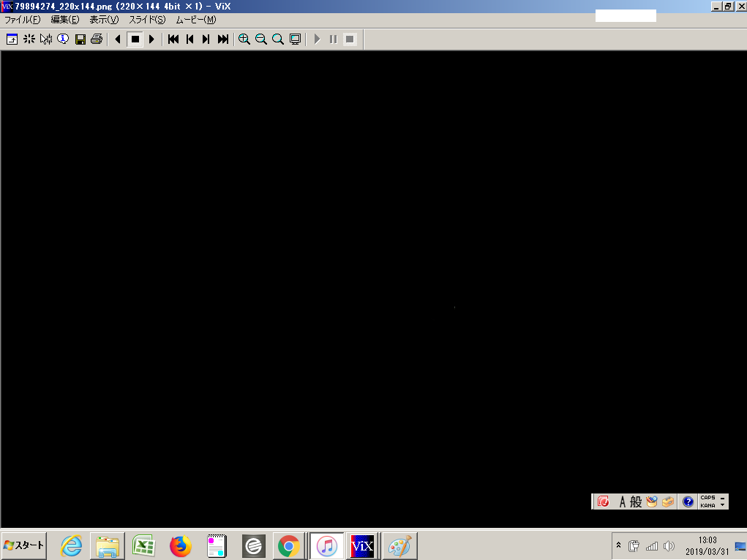
Task: Save the image with the floppy disk icon
Action: (80, 39)
